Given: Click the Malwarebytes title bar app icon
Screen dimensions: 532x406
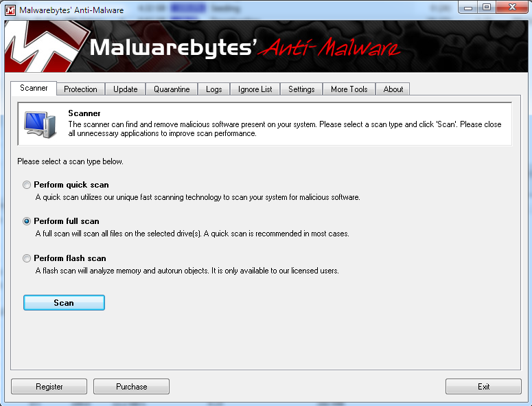Looking at the screenshot, I should [x=10, y=10].
